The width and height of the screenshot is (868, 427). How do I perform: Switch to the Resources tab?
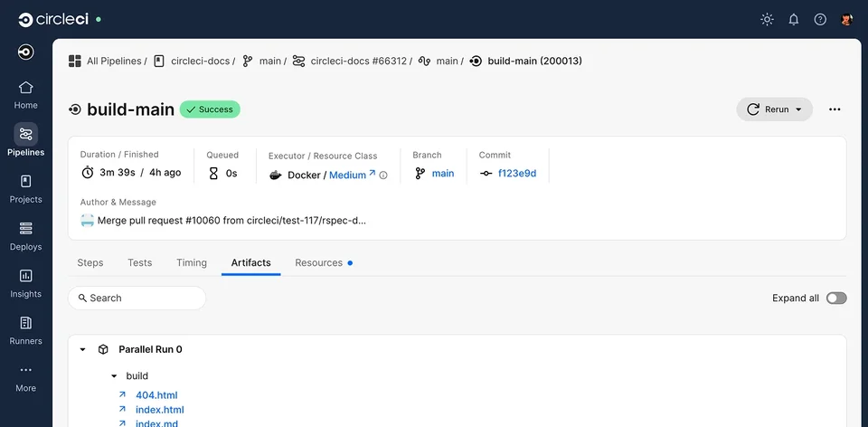coord(319,262)
